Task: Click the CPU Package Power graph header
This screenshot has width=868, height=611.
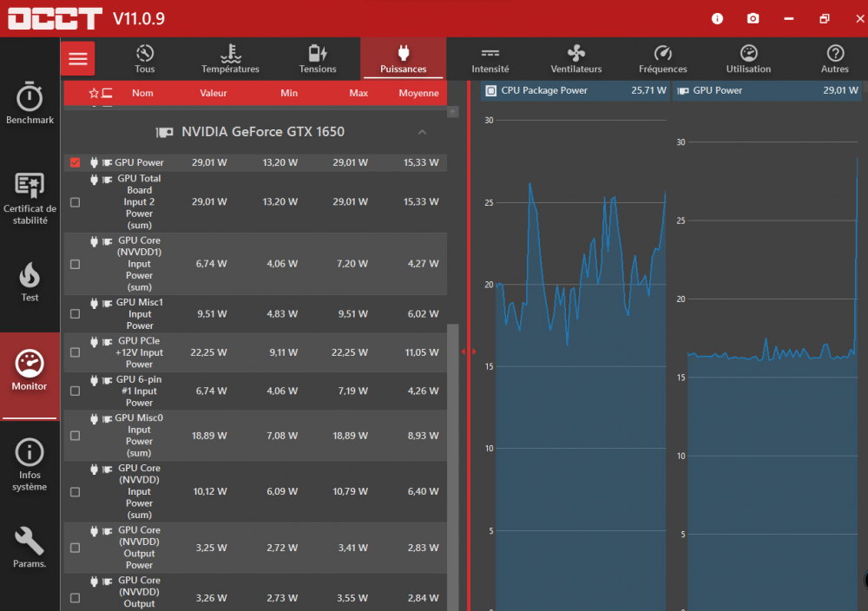Action: 575,90
